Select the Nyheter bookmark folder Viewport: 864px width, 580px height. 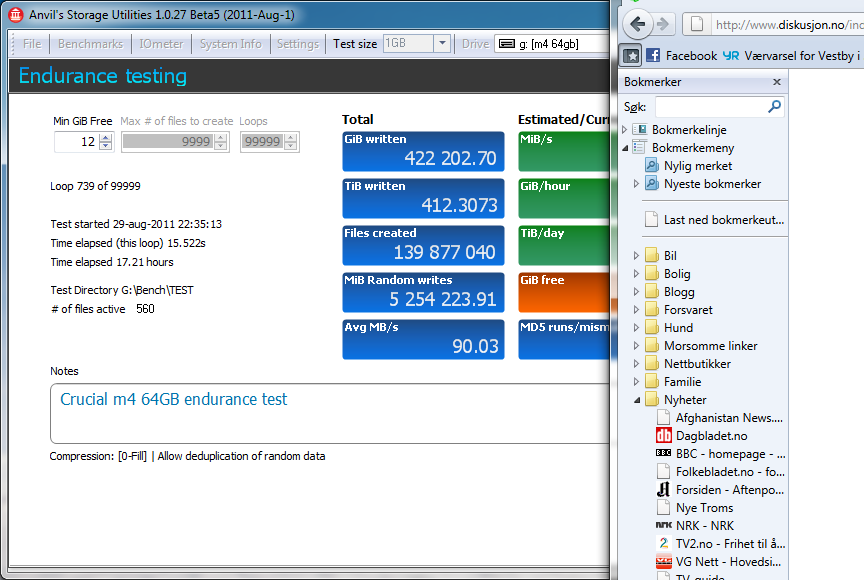click(x=676, y=400)
